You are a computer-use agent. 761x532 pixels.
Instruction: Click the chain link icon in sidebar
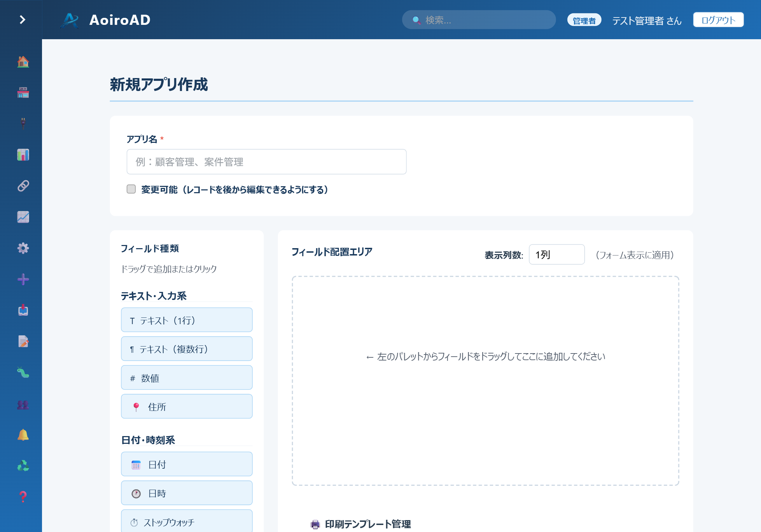[23, 186]
